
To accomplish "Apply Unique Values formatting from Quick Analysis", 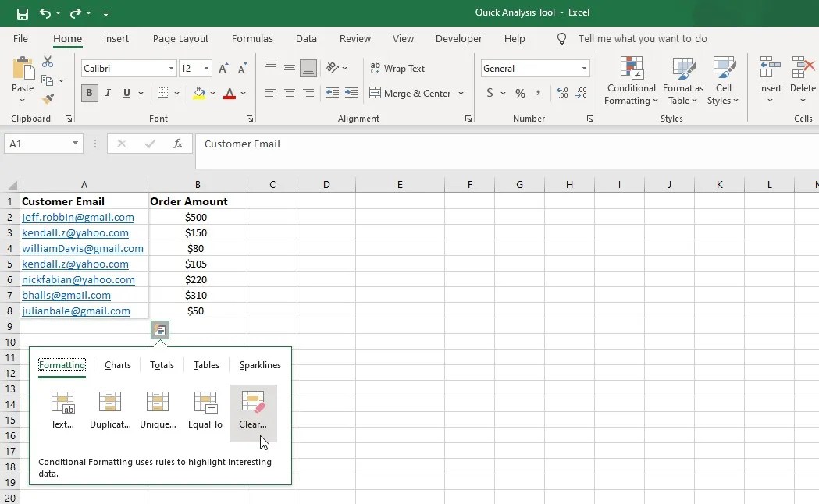I will pyautogui.click(x=158, y=408).
